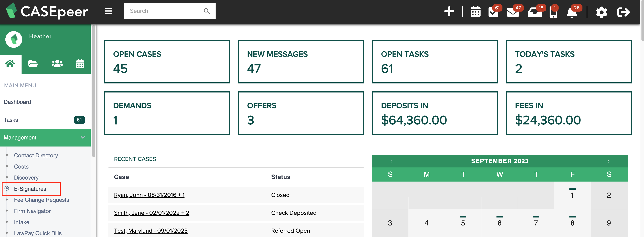The image size is (644, 237).
Task: Open case Ryan, John - 08/31/2016 + 1
Action: tap(149, 195)
